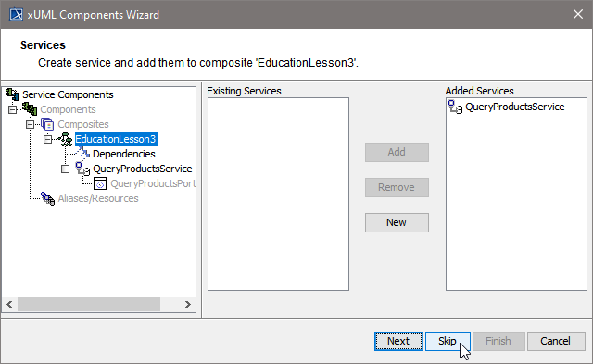The height and width of the screenshot is (364, 593).
Task: Select QueryProductsService in Added Services list
Action: (x=515, y=107)
